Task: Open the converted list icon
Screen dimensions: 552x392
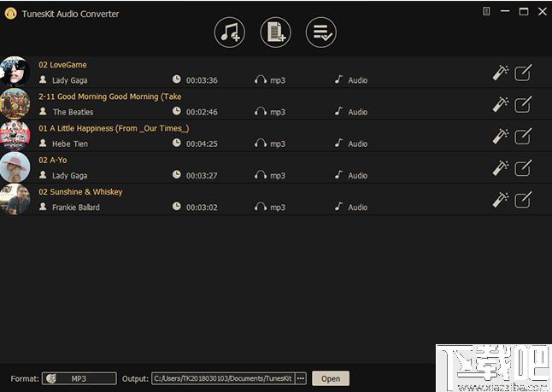Action: point(321,32)
